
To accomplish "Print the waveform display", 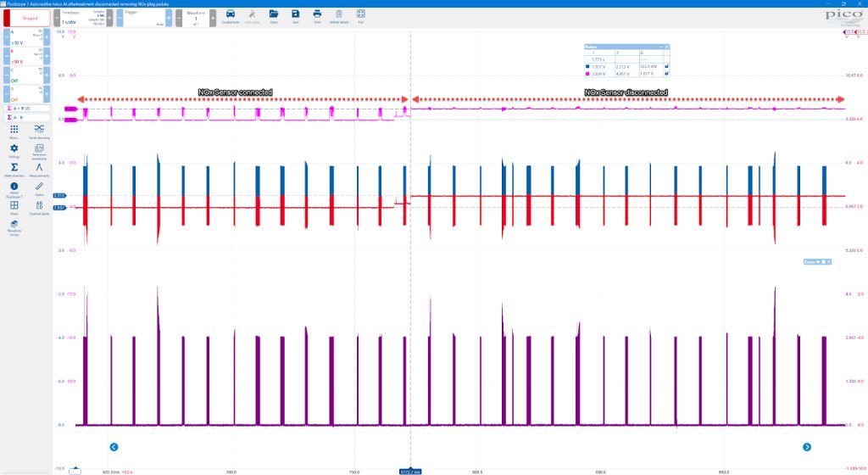I will click(x=317, y=16).
